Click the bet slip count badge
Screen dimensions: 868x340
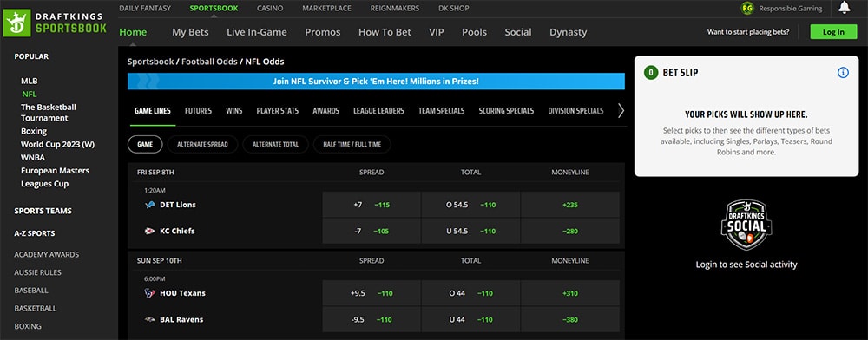point(650,72)
